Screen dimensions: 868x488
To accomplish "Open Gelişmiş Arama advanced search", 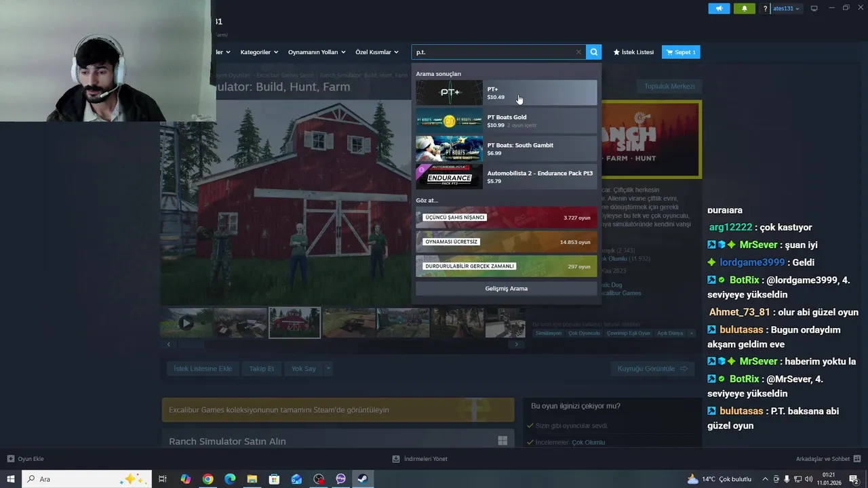I will point(506,289).
